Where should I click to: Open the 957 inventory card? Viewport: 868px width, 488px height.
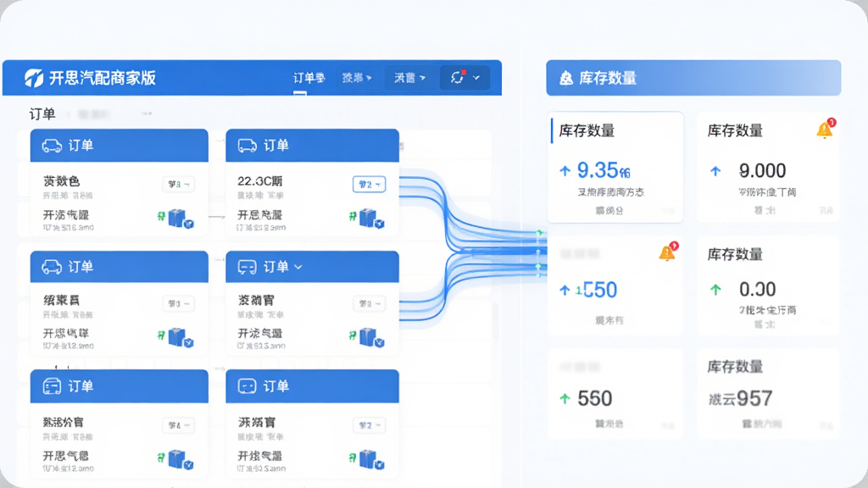click(x=768, y=395)
